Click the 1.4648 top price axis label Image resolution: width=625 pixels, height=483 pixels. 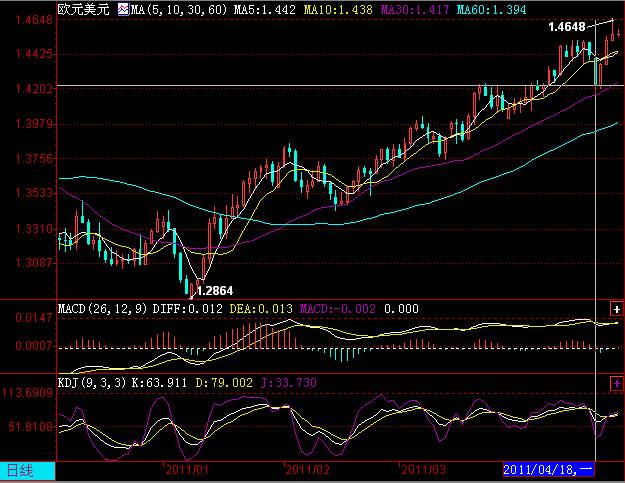[34, 19]
